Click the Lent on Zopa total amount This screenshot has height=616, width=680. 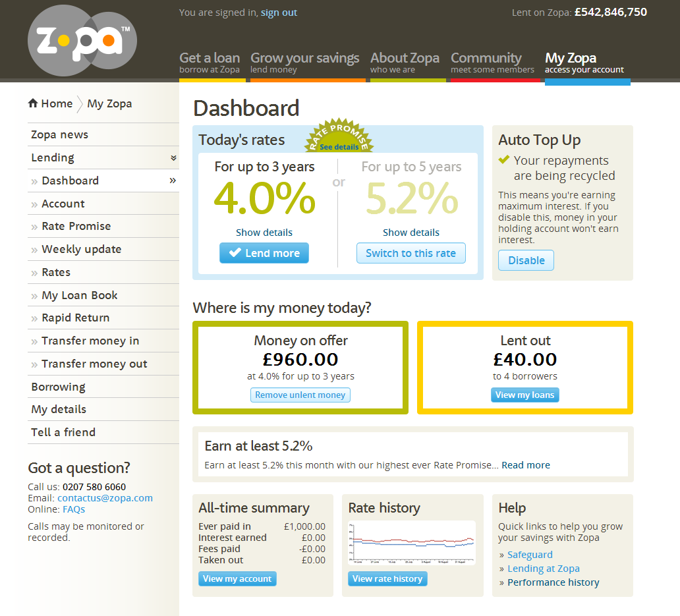[x=611, y=12]
